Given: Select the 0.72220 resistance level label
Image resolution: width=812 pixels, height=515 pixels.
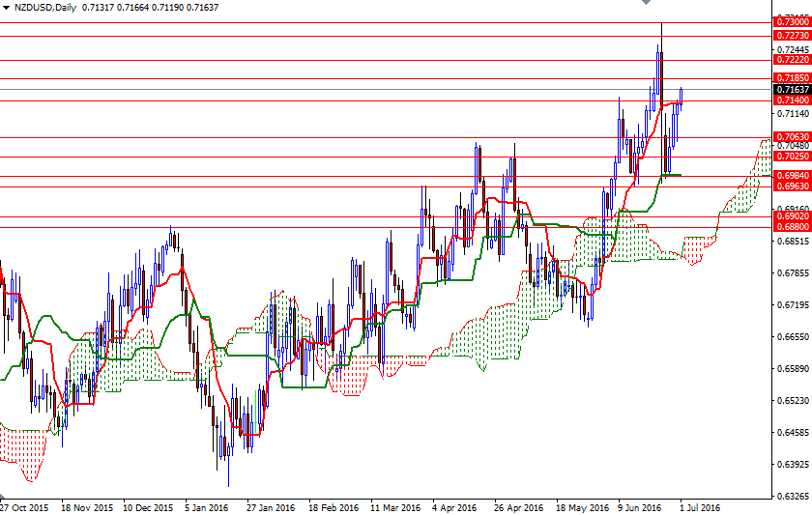Looking at the screenshot, I should (792, 60).
